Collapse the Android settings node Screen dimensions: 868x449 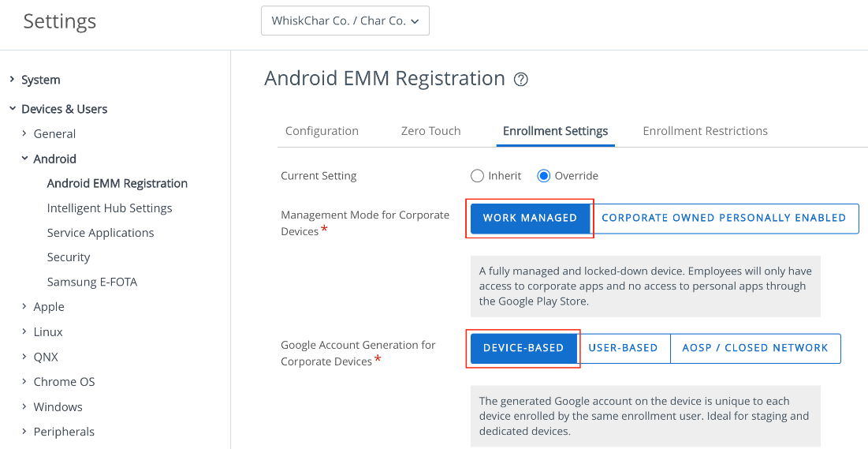(x=24, y=159)
